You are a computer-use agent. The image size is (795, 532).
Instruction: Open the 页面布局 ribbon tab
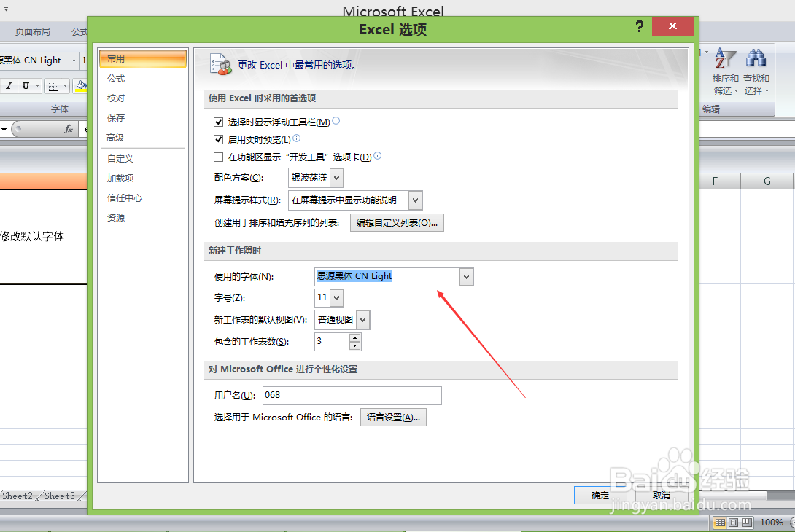click(x=32, y=32)
